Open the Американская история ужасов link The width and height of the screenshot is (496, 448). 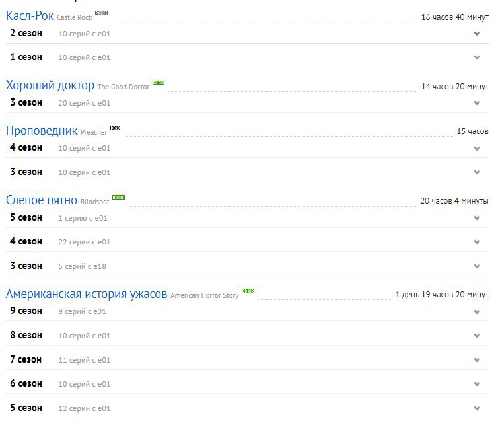(x=87, y=294)
